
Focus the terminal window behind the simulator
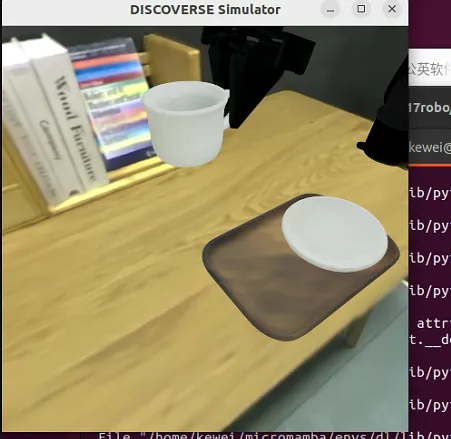pyautogui.click(x=430, y=300)
